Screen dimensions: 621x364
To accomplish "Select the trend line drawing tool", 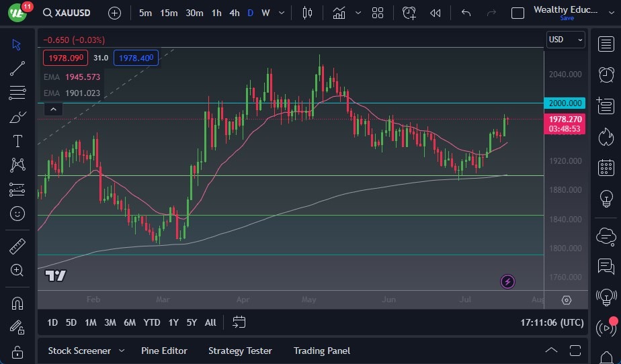I will [x=17, y=69].
